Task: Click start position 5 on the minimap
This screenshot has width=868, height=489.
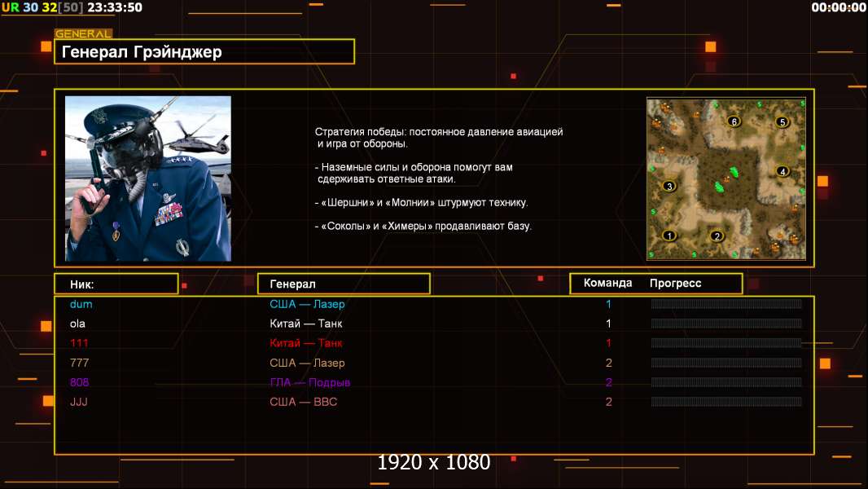Action: (783, 122)
